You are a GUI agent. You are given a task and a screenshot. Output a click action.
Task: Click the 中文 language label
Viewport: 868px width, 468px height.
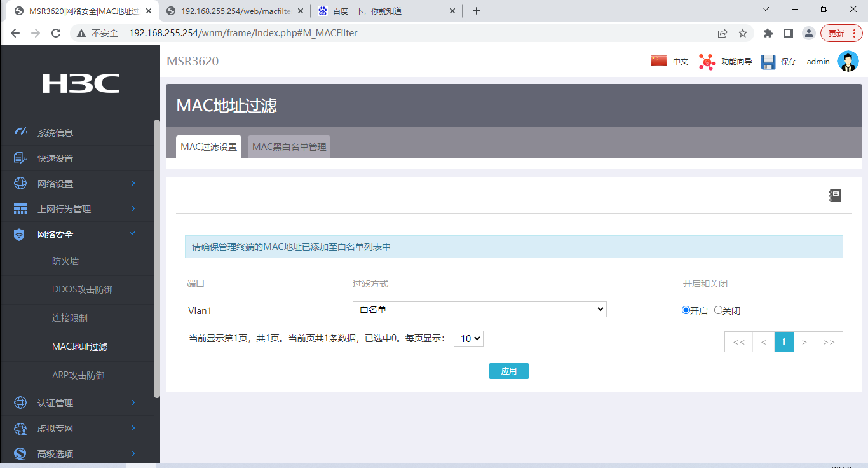point(681,62)
